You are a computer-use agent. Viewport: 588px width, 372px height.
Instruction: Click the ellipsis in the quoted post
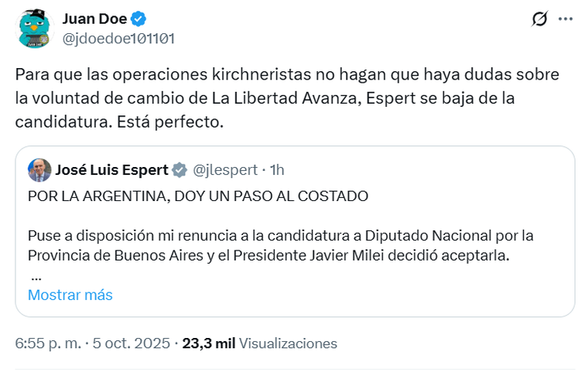tap(36, 275)
